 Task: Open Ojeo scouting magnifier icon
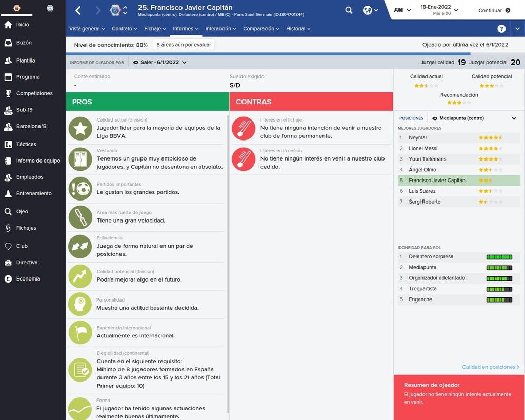tap(8, 211)
